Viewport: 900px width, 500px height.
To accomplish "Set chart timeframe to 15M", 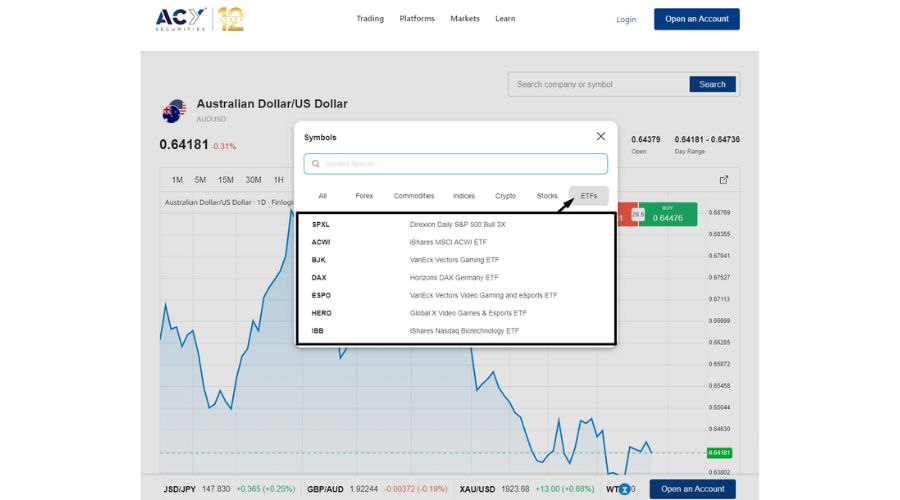I will (226, 180).
